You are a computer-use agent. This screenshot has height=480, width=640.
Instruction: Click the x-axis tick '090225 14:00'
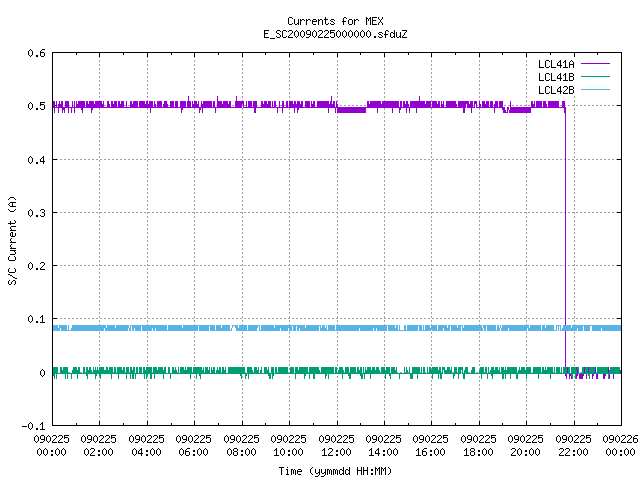[x=384, y=445]
